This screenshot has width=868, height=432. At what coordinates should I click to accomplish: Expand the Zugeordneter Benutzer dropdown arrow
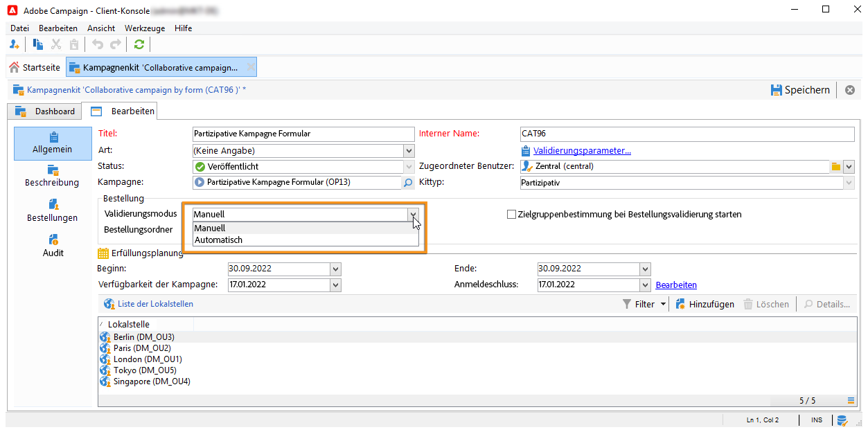point(849,167)
